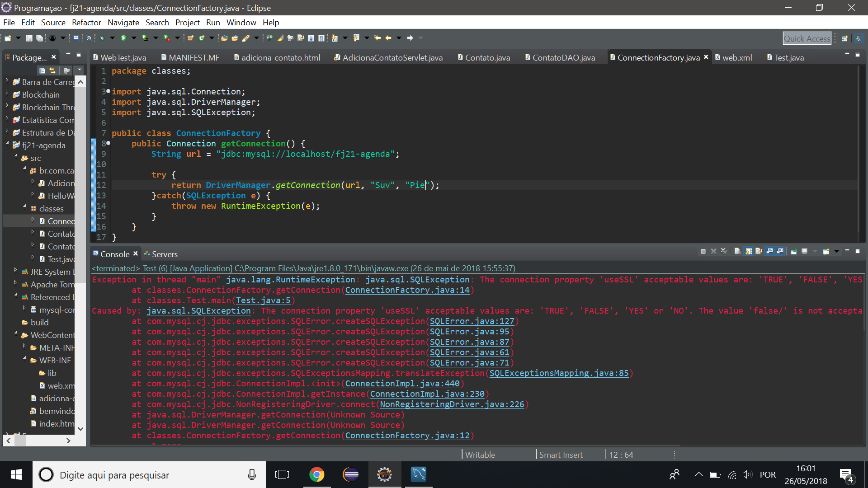Open the Refactor menu
The image size is (868, 488).
(86, 23)
